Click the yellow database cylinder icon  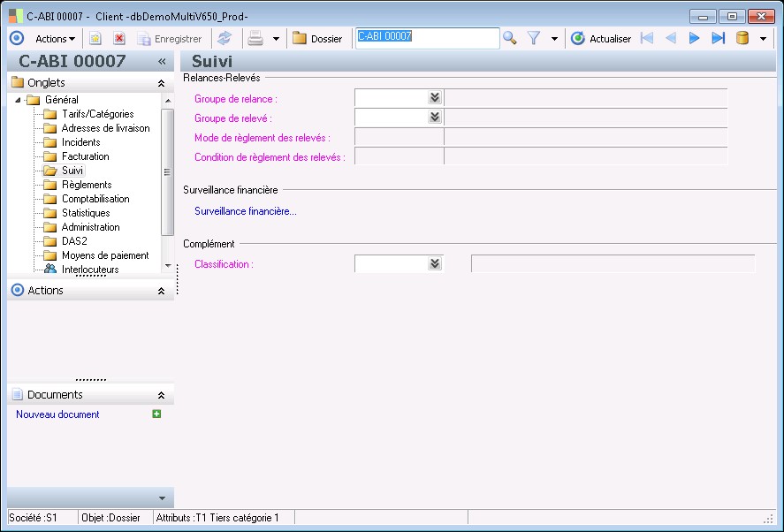(x=742, y=39)
